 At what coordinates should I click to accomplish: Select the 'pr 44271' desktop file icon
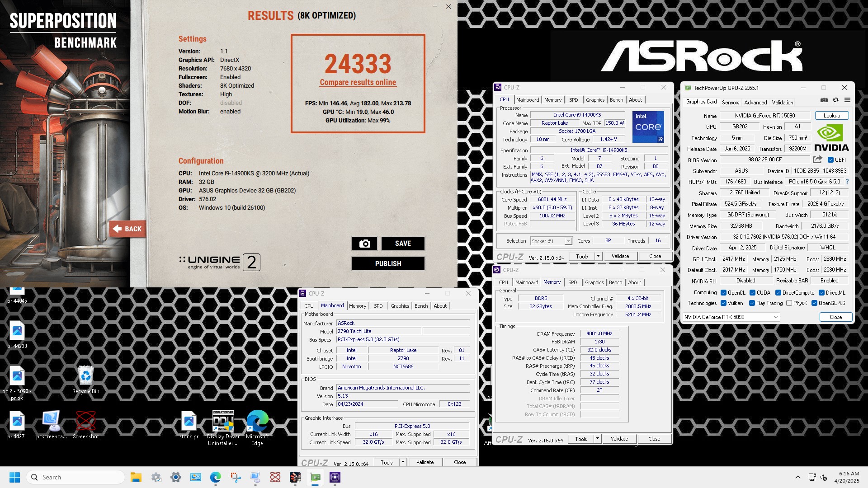coord(17,425)
